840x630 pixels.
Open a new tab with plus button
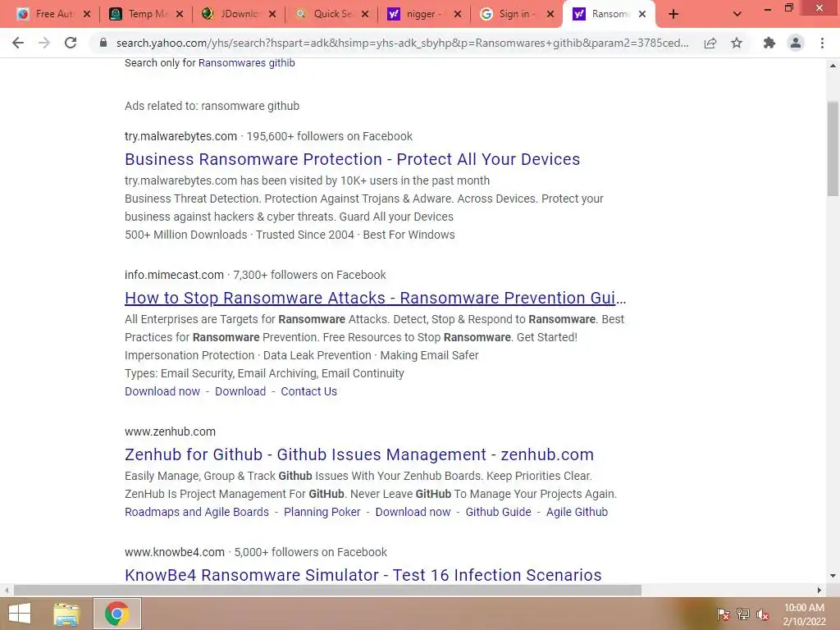pos(673,15)
